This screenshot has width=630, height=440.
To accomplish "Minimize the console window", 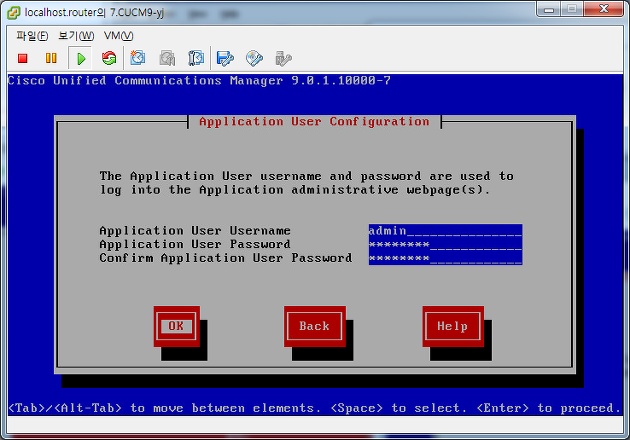I will click(x=549, y=9).
